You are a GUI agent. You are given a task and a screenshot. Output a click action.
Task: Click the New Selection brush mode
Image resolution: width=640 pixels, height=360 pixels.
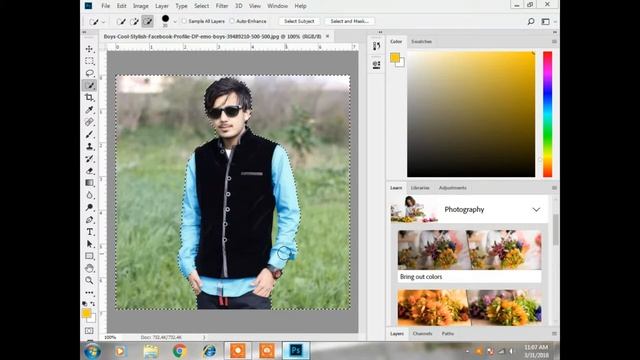pos(121,21)
